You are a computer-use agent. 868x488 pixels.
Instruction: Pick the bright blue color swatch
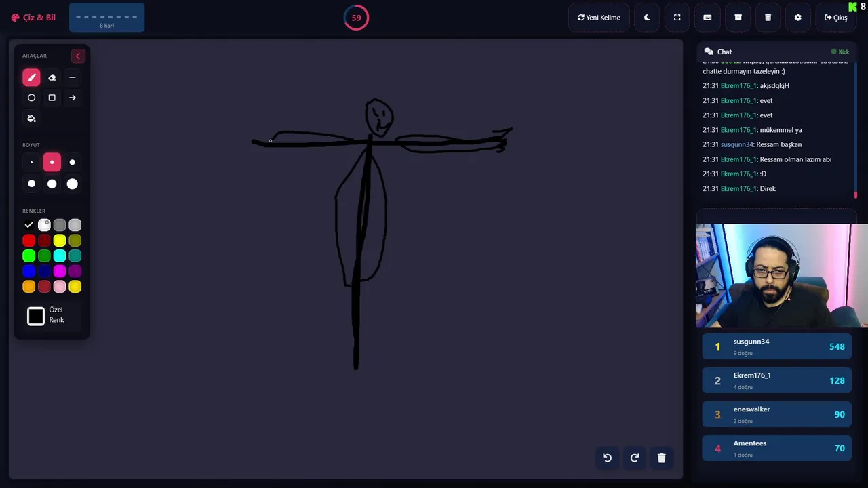[28, 271]
